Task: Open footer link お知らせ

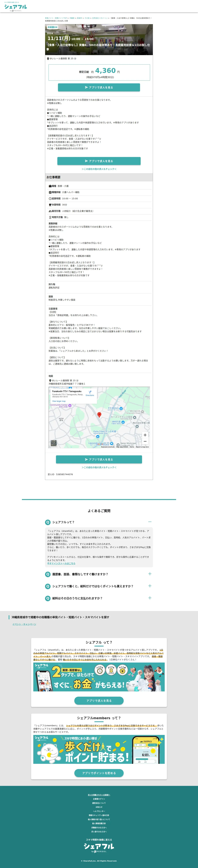Action: (x=99, y=807)
